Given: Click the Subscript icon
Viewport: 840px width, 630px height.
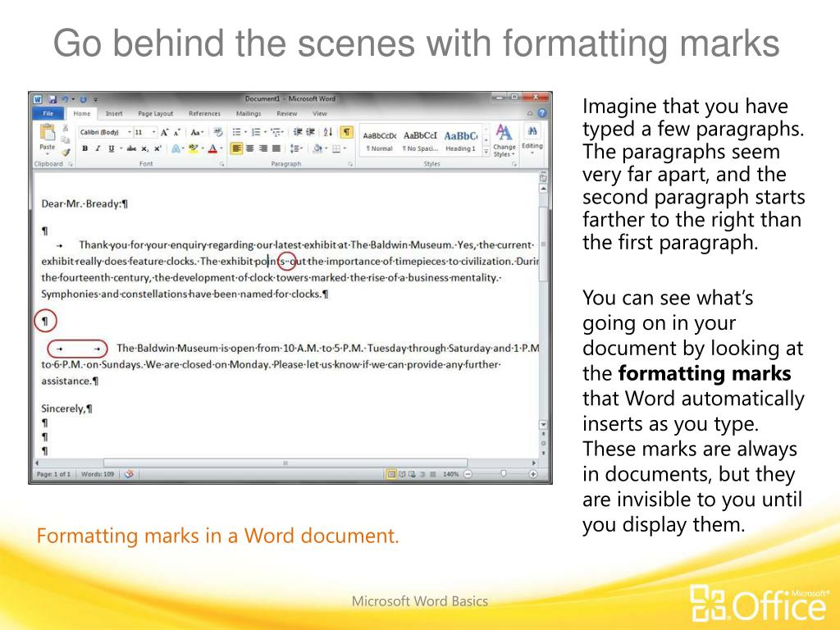Looking at the screenshot, I should click(144, 148).
